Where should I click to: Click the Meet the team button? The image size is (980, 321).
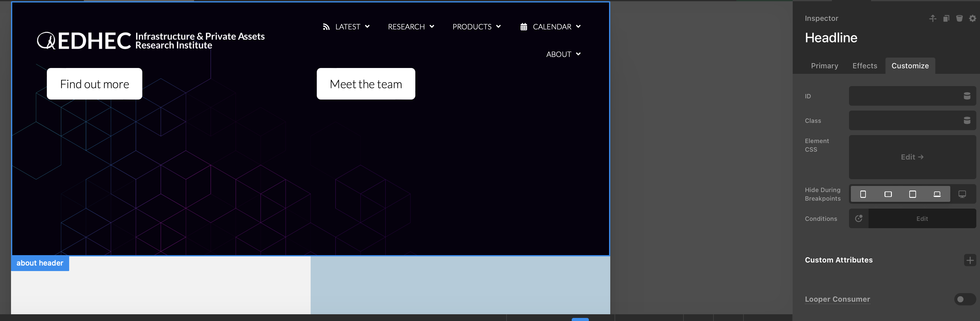pyautogui.click(x=366, y=84)
